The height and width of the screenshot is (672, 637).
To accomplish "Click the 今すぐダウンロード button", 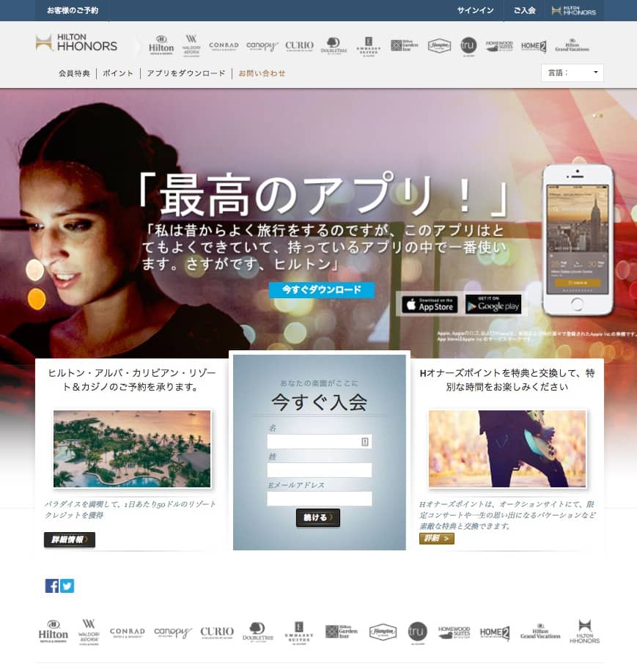I will pyautogui.click(x=322, y=289).
